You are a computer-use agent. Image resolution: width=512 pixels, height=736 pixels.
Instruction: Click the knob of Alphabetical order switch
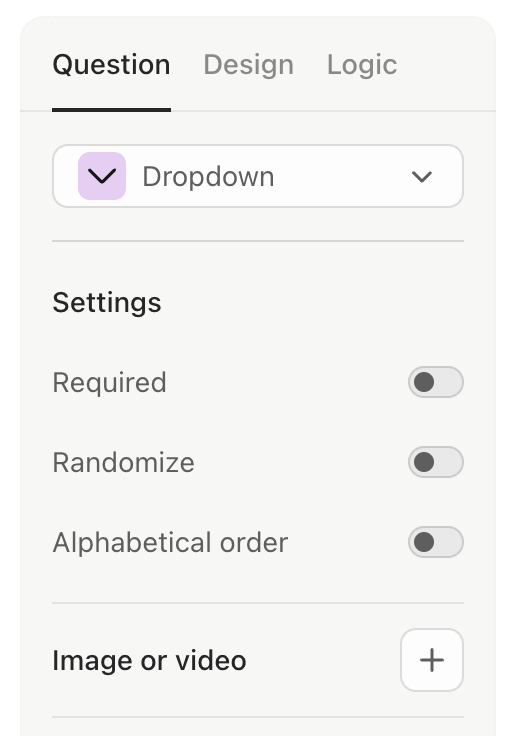pyautogui.click(x=424, y=542)
